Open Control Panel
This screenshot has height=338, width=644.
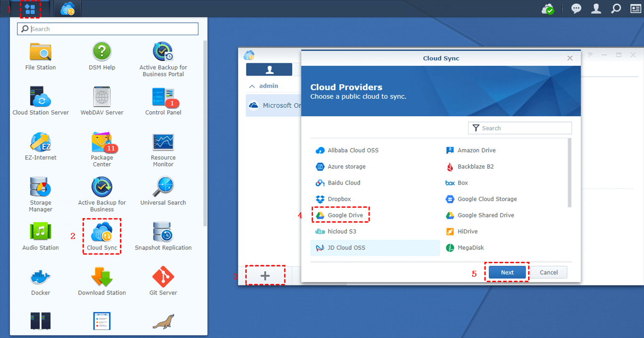pyautogui.click(x=163, y=101)
